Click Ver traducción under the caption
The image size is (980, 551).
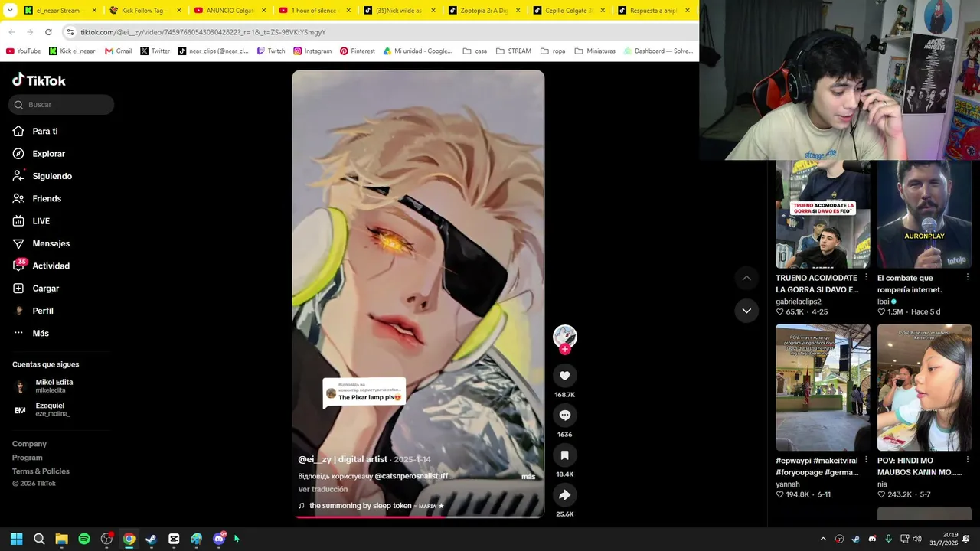coord(322,490)
